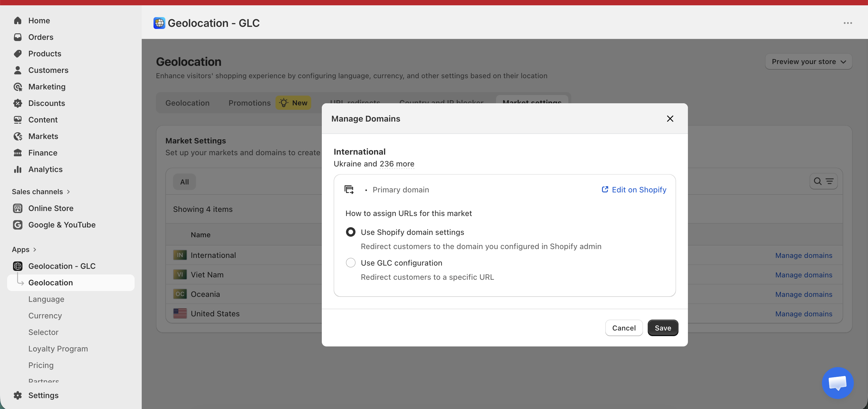Click Manage domains for Viet Nam
Viewport: 868px width, 409px height.
(x=804, y=275)
